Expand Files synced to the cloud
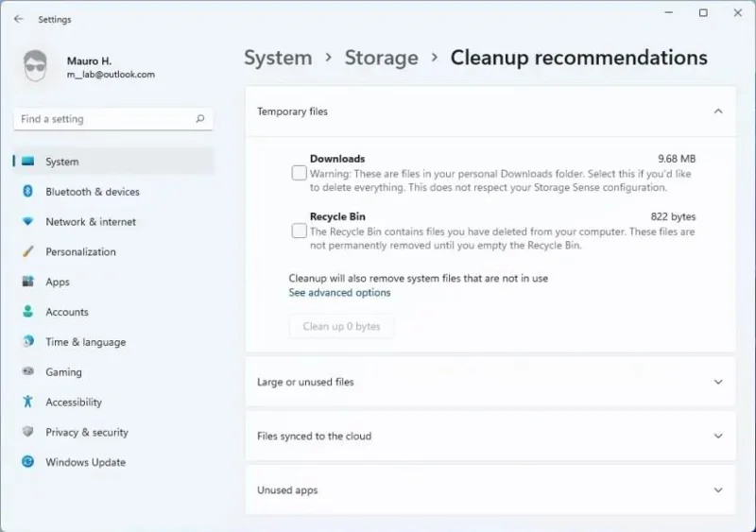Image resolution: width=756 pixels, height=532 pixels. [x=718, y=436]
